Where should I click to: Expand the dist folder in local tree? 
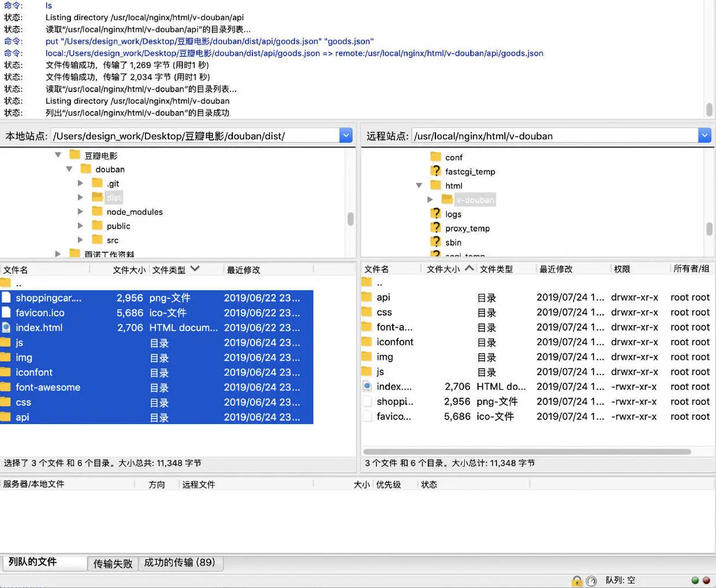point(80,197)
